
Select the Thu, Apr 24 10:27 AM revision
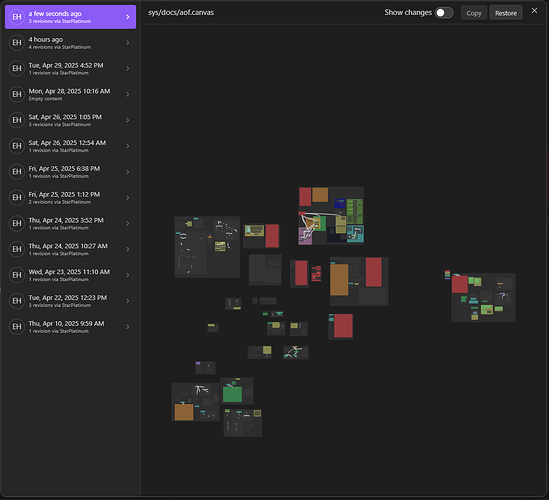[x=70, y=249]
